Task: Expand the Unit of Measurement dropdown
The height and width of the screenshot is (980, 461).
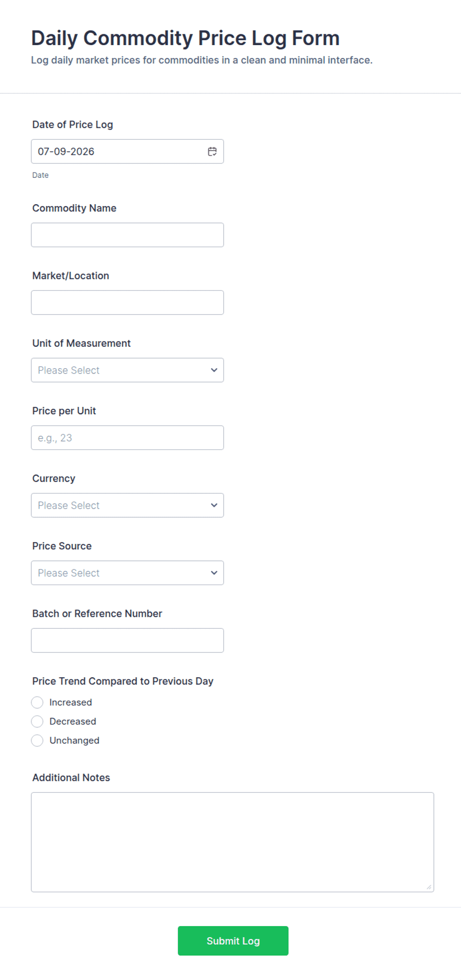Action: coord(127,370)
